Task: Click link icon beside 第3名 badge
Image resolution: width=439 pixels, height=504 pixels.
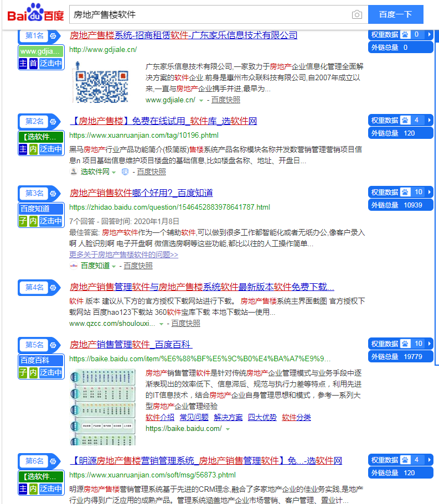Action: 53,194
